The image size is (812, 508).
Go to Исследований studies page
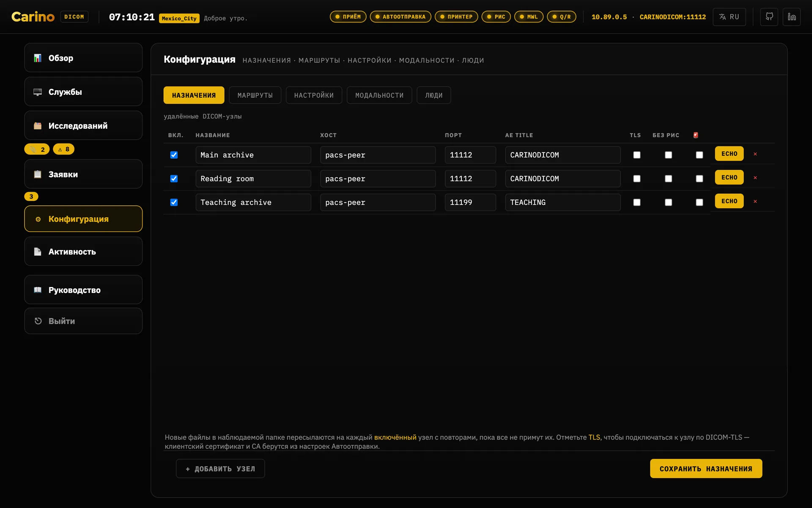pos(83,125)
